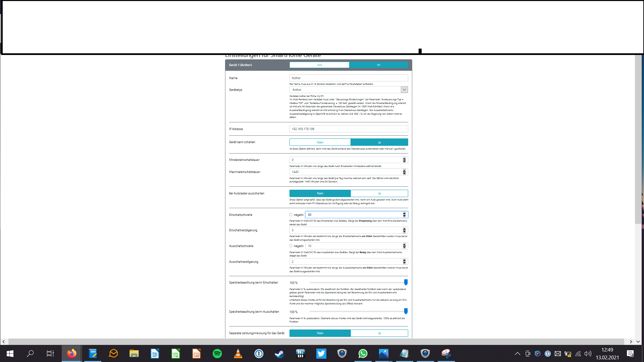Screen dimensions: 644x362
Task: Open the File Explorer folder icon
Action: (134, 354)
